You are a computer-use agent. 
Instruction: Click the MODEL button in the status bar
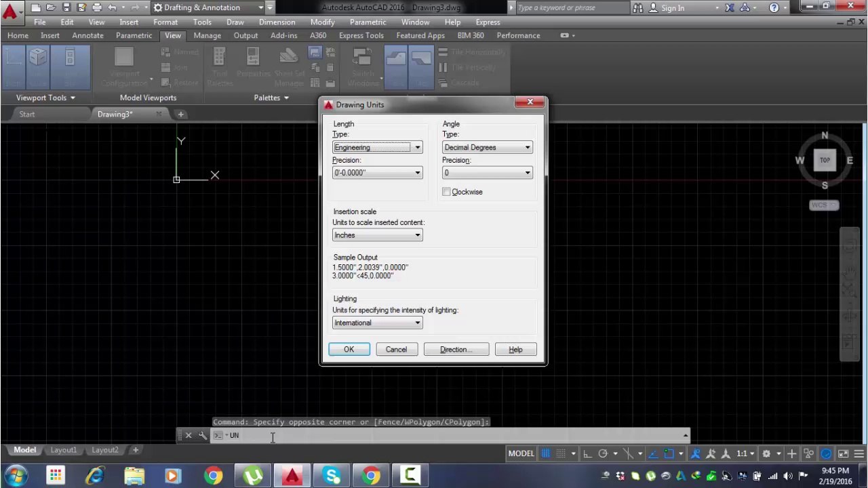tap(521, 453)
